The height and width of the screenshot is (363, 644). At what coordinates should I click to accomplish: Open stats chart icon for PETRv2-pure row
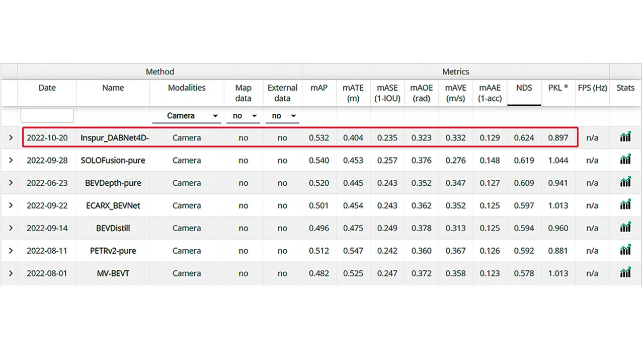coord(625,250)
